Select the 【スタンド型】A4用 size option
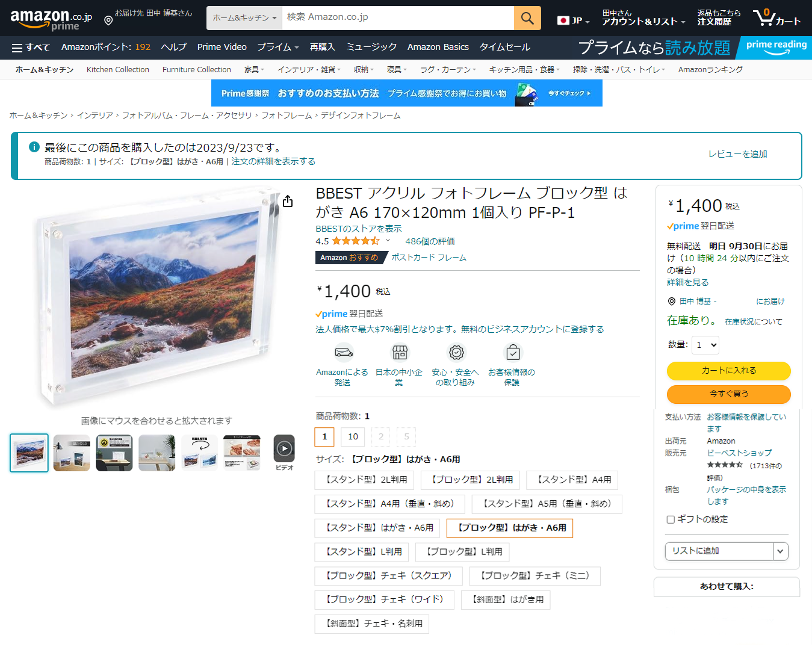812x650 pixels. [x=572, y=480]
